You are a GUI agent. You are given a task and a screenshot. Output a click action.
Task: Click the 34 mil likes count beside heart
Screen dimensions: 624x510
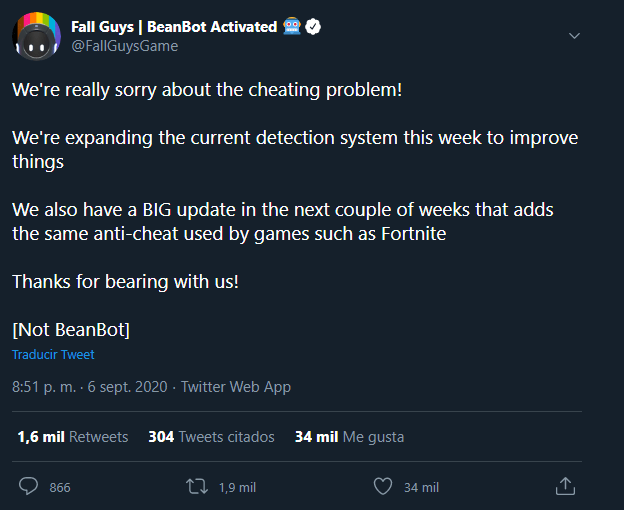tap(421, 487)
